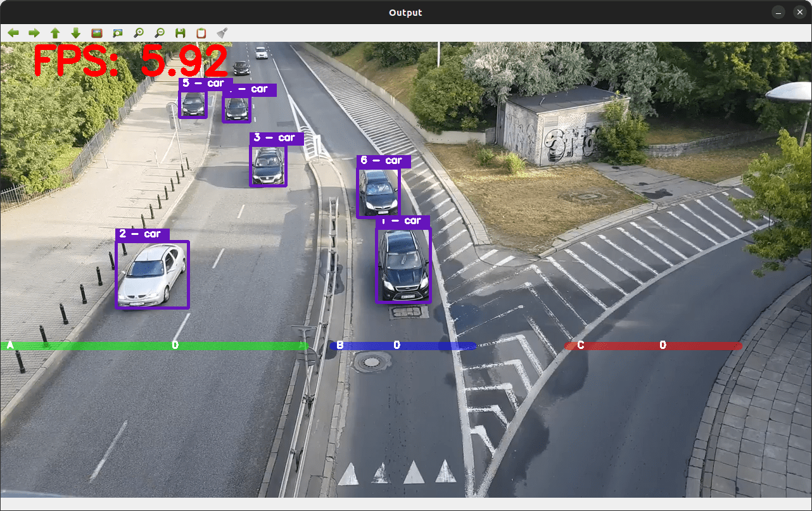Minimize the Output window
The image size is (812, 511).
point(778,13)
